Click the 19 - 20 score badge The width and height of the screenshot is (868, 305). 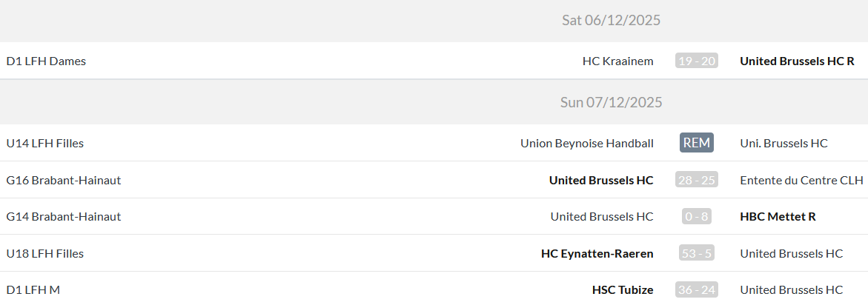696,61
